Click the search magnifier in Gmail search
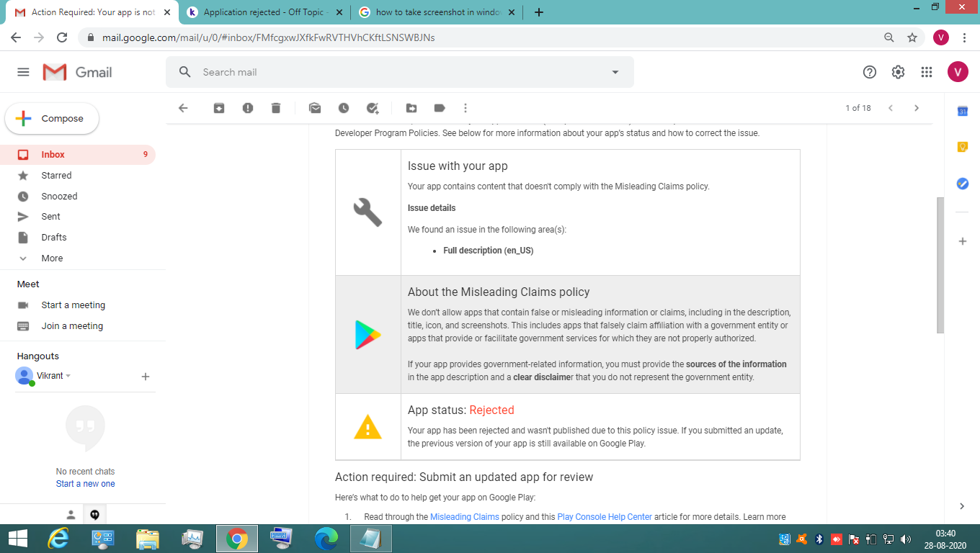 [x=185, y=72]
